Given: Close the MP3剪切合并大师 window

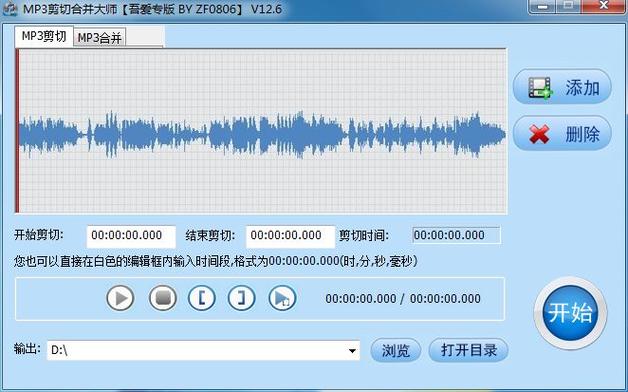Looking at the screenshot, I should point(603,6).
